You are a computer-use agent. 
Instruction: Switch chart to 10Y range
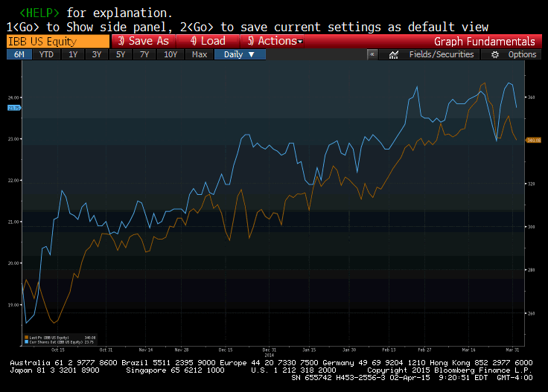171,54
